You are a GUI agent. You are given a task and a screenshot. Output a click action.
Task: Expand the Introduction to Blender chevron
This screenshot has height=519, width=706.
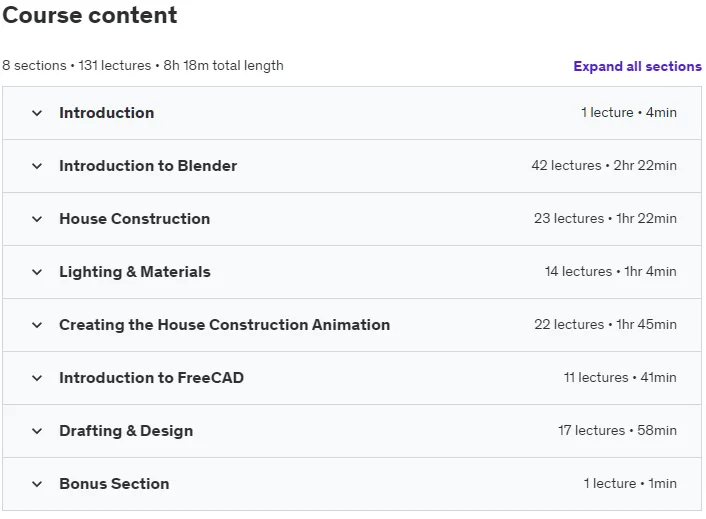point(37,166)
